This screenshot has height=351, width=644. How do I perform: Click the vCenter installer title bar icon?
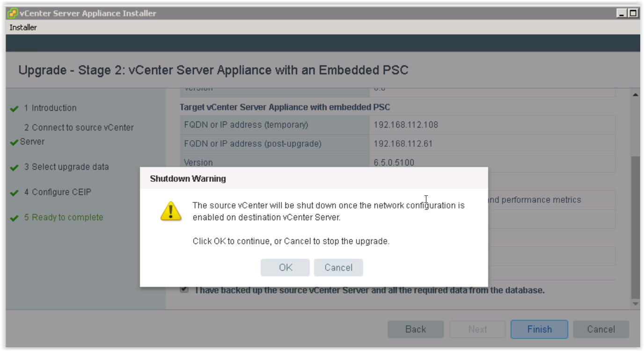pyautogui.click(x=13, y=13)
